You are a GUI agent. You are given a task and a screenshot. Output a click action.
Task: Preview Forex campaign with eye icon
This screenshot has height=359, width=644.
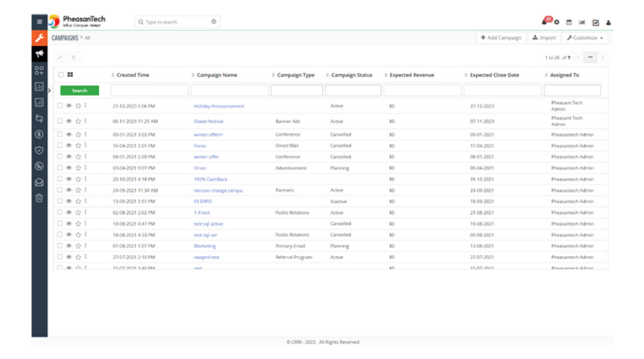pos(69,146)
